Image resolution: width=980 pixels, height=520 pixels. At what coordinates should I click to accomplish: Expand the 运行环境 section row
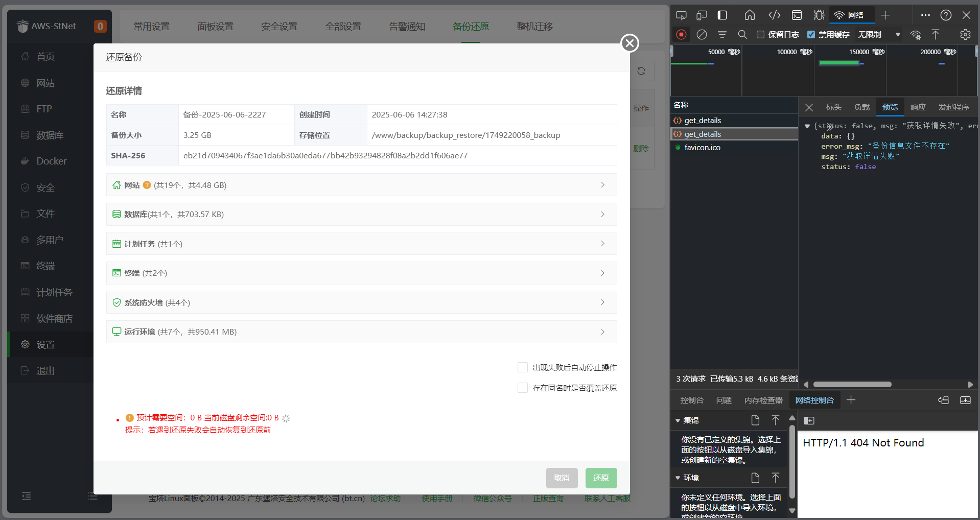361,332
